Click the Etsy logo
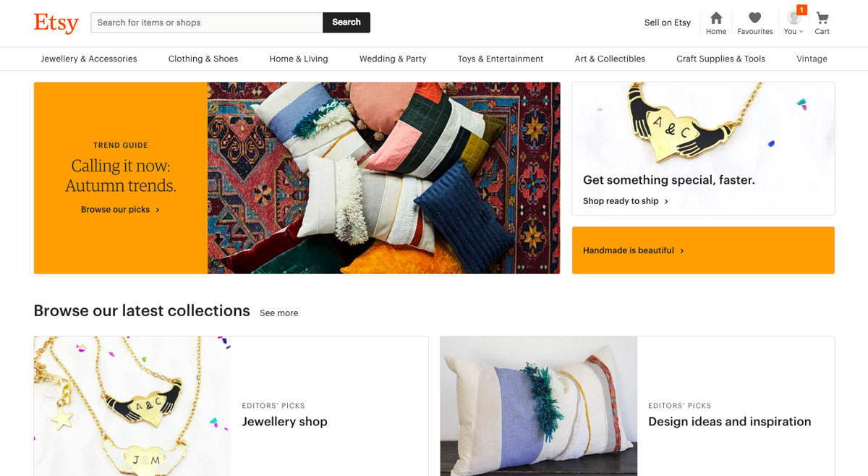 pyautogui.click(x=56, y=22)
